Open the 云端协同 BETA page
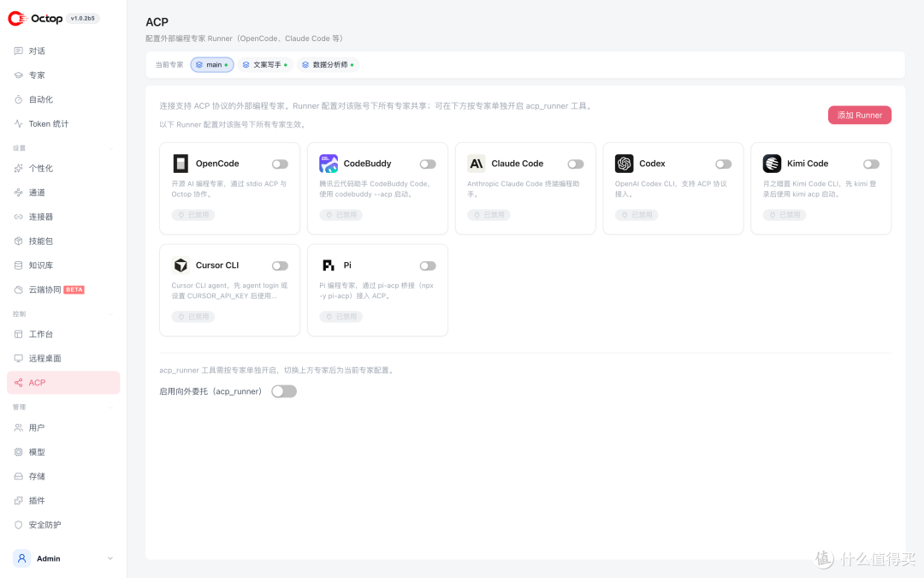Screen dimensions: 924x578 (63, 289)
